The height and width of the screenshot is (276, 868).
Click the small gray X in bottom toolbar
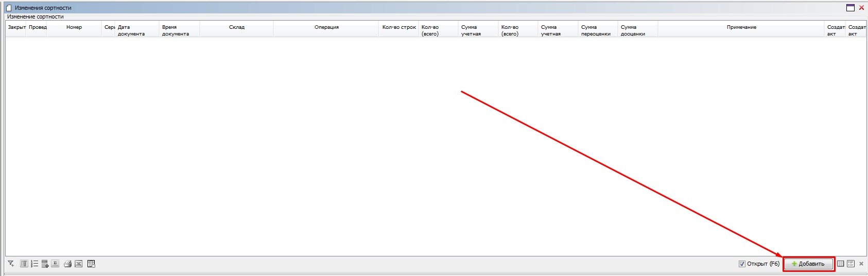[x=861, y=264]
